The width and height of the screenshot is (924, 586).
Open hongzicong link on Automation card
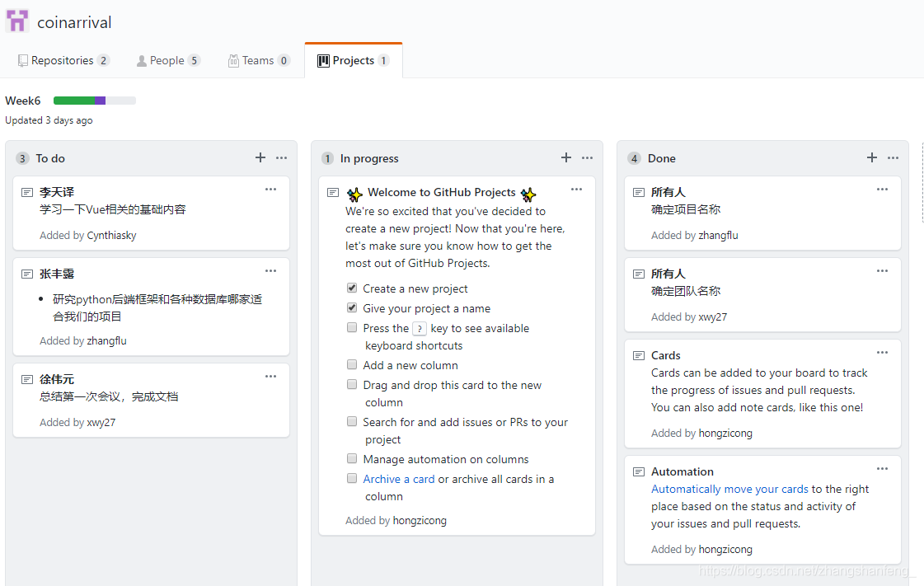(725, 550)
